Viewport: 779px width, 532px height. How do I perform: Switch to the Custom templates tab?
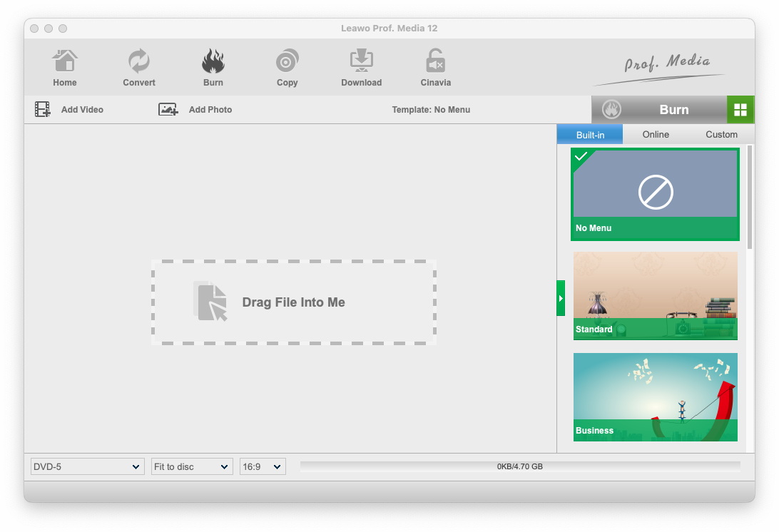click(721, 135)
